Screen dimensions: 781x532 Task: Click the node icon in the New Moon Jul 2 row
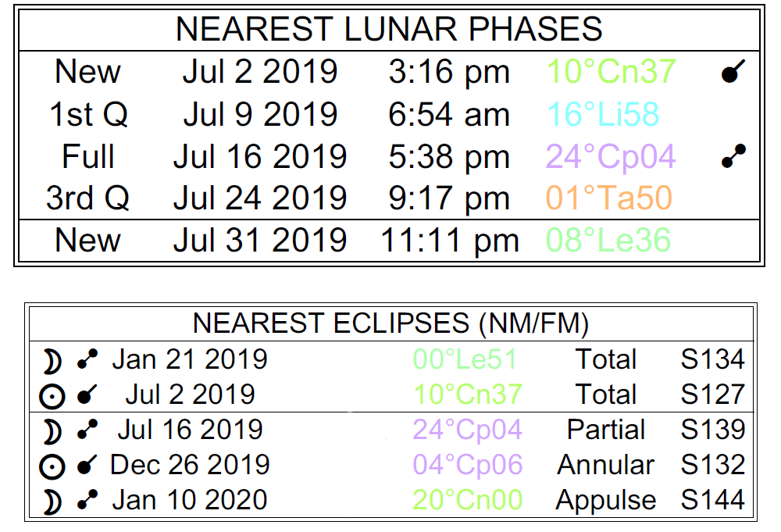pos(733,72)
